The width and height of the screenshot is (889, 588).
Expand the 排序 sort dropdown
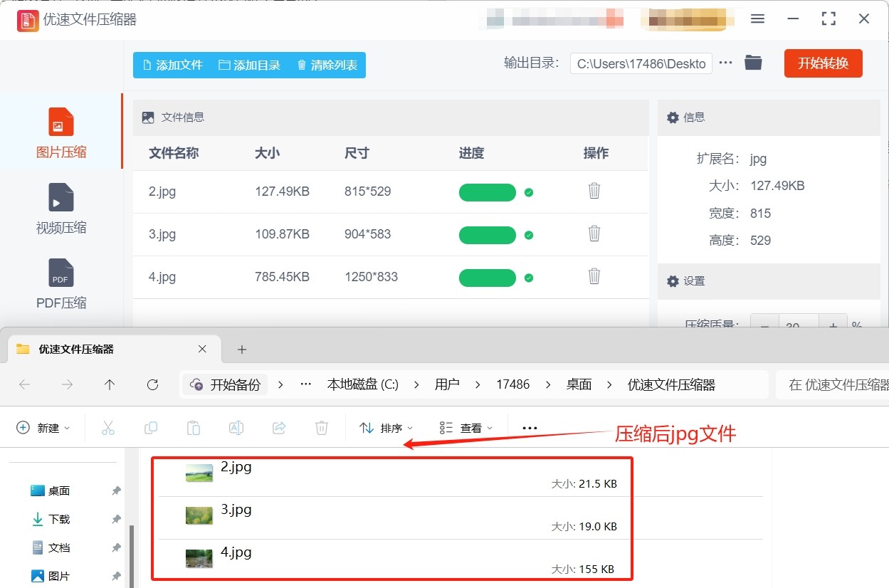[386, 428]
